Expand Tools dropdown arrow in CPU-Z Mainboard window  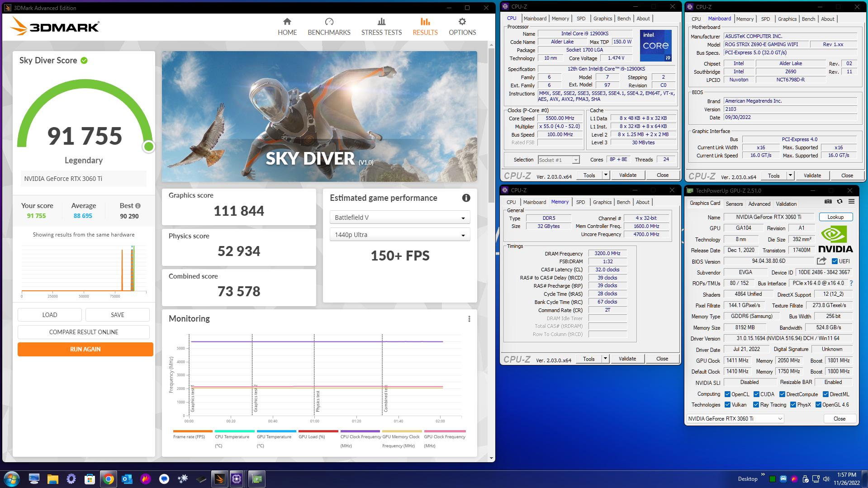click(x=790, y=175)
